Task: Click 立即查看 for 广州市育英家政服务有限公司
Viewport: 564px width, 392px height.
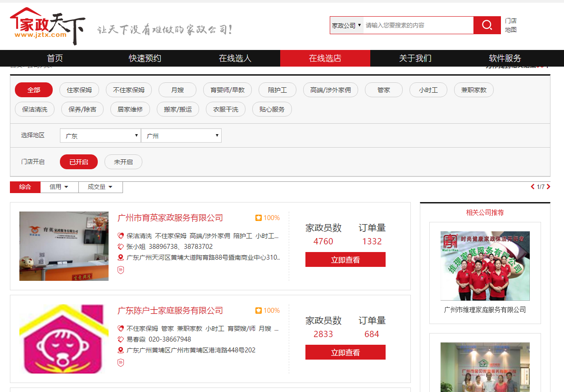Action: tap(346, 260)
